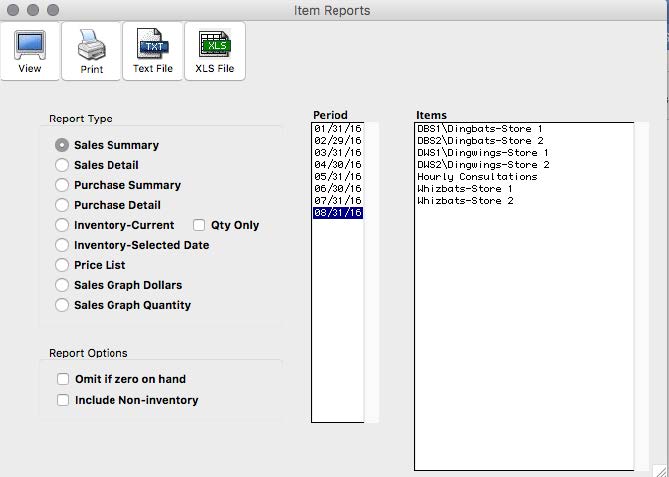
Task: Select DBS1\Dingbats-Store 1 item
Action: coord(479,129)
